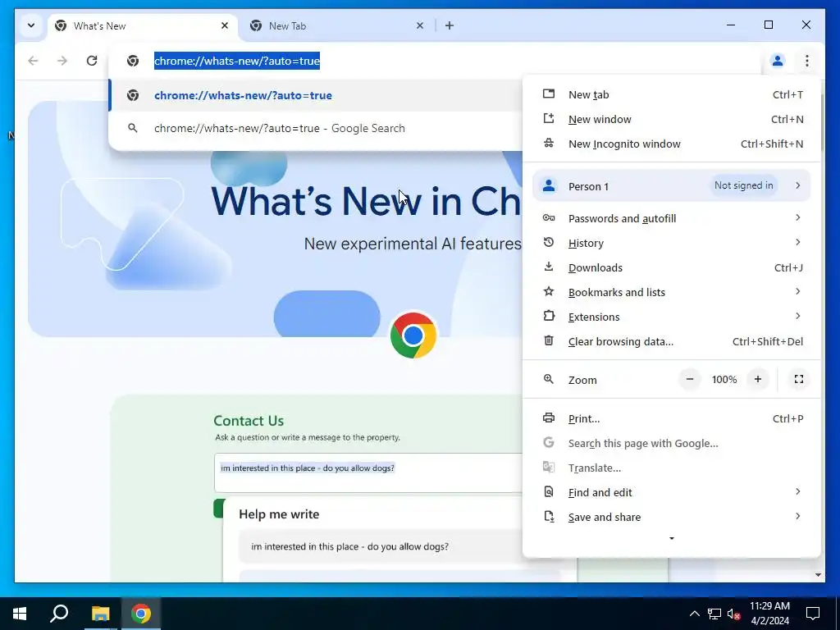Click the menu scroll-down arrow
Image resolution: width=840 pixels, height=630 pixels.
[x=672, y=538]
